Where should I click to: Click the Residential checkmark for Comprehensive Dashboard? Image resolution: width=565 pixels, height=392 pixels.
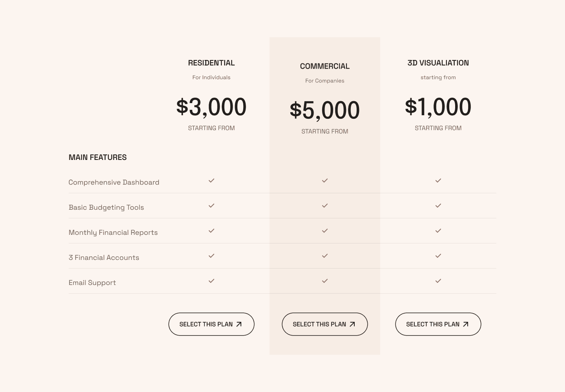pos(211,181)
